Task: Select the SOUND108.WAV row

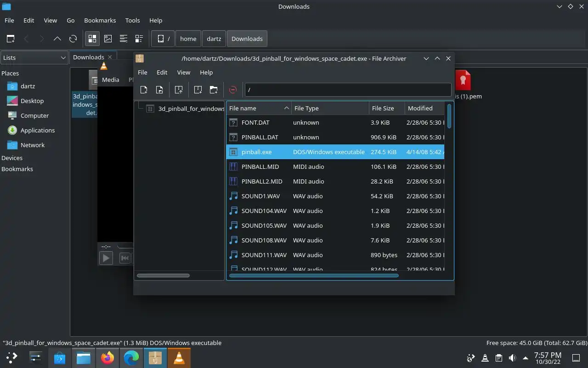Action: pos(335,240)
